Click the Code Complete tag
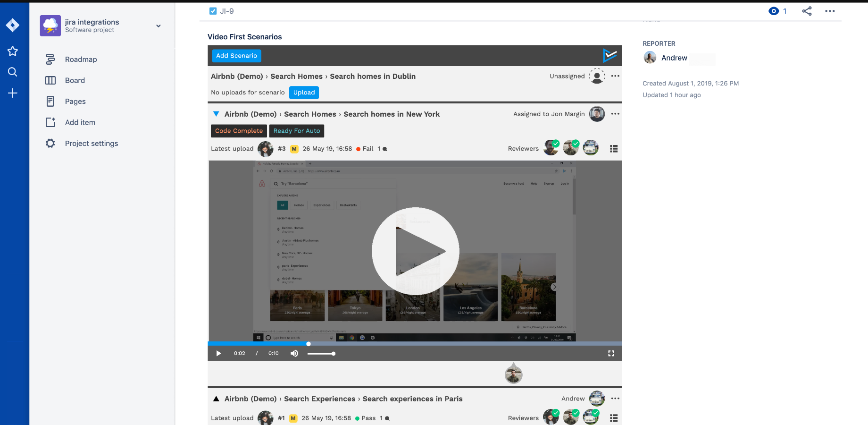 [239, 131]
